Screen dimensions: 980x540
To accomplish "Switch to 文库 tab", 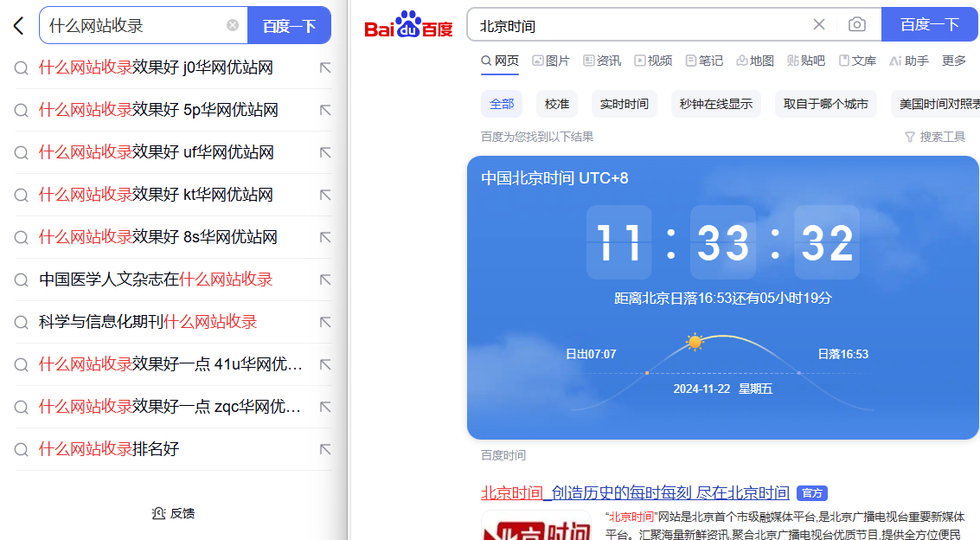I will pos(857,61).
